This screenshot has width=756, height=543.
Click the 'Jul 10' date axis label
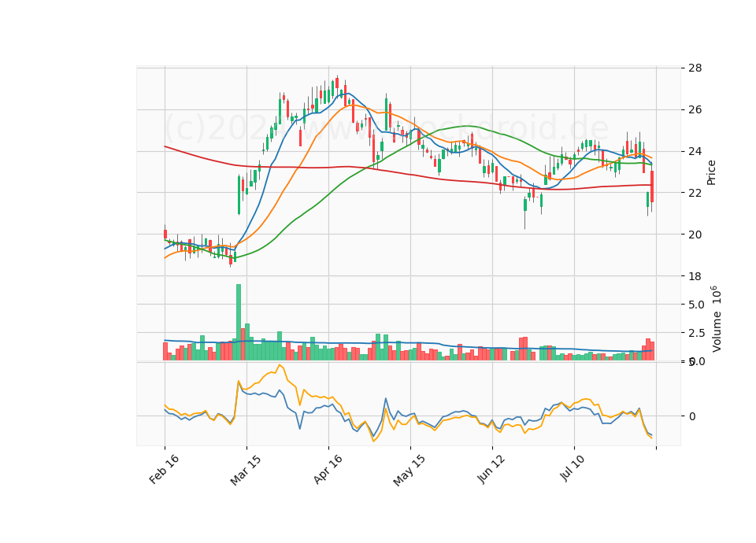point(573,467)
